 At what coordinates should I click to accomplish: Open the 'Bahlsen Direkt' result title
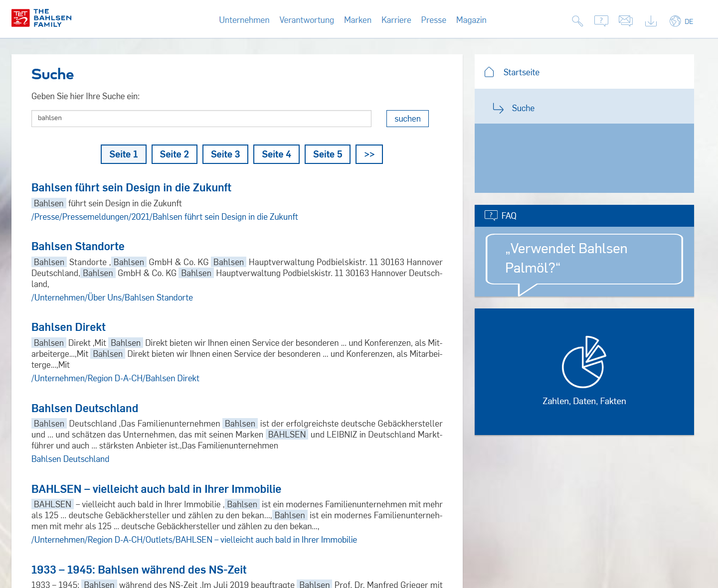(68, 327)
